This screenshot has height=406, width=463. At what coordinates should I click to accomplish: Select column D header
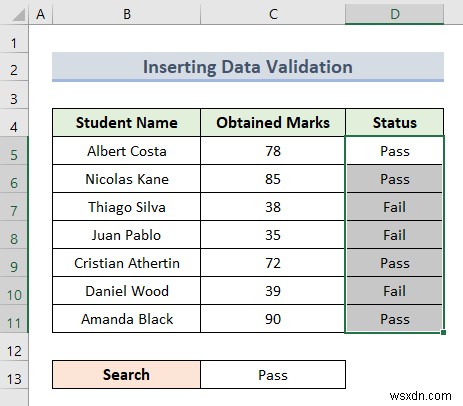(x=394, y=14)
